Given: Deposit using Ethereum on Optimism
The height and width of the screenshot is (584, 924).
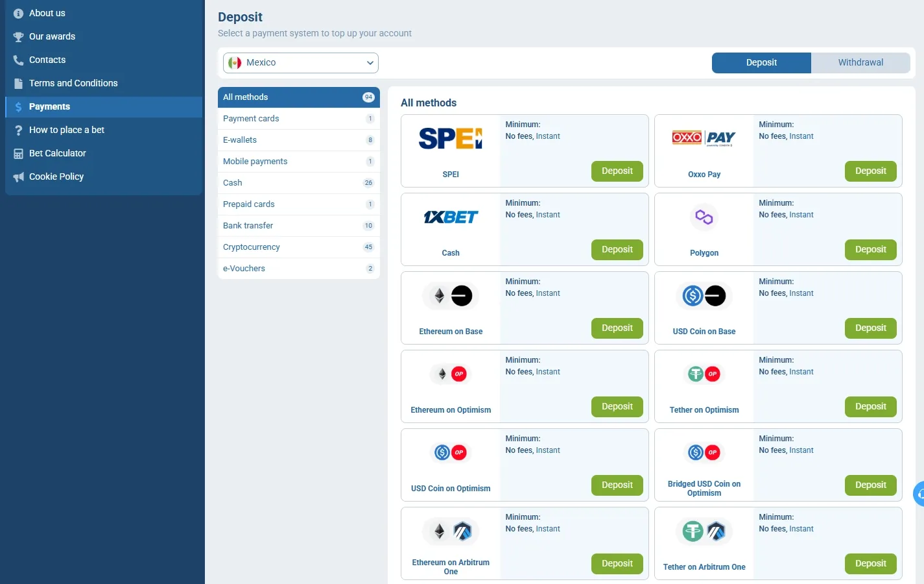Looking at the screenshot, I should [x=617, y=407].
